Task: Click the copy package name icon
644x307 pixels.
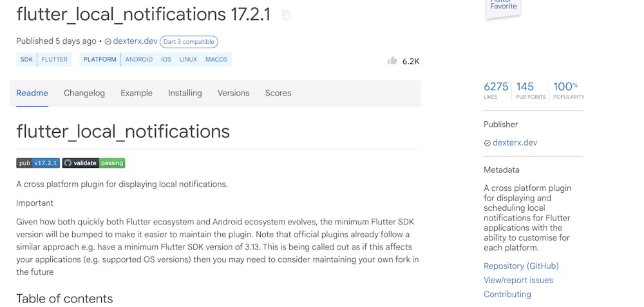Action: pyautogui.click(x=287, y=15)
